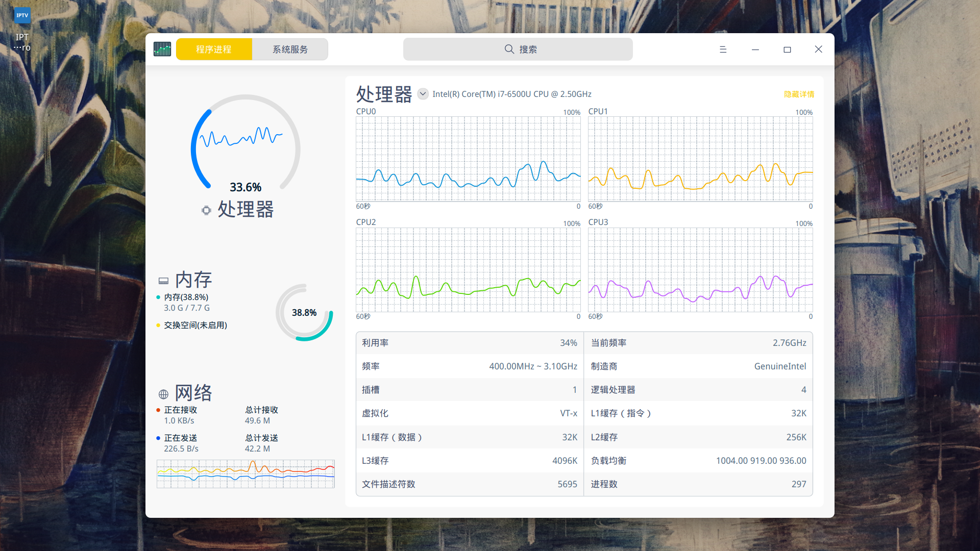This screenshot has width=980, height=551.
Task: Open the hamburger main menu
Action: coord(723,49)
